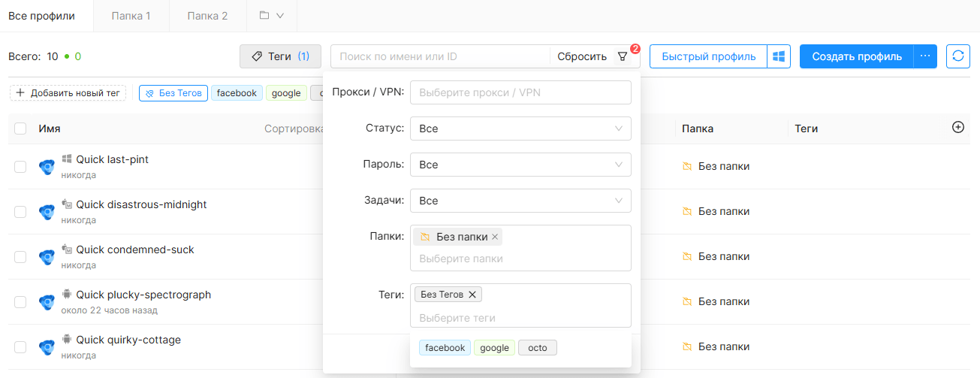Toggle the Без Тегов tag filter chip
Screen dimensions: 980x378
173,93
